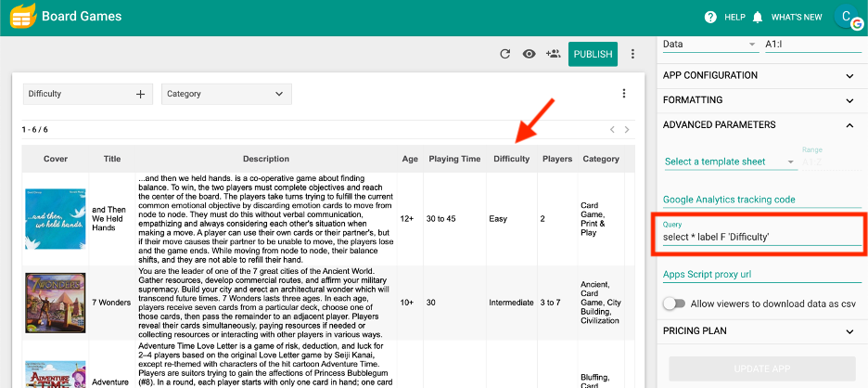
Task: Open the Data sheet dropdown
Action: (x=709, y=45)
